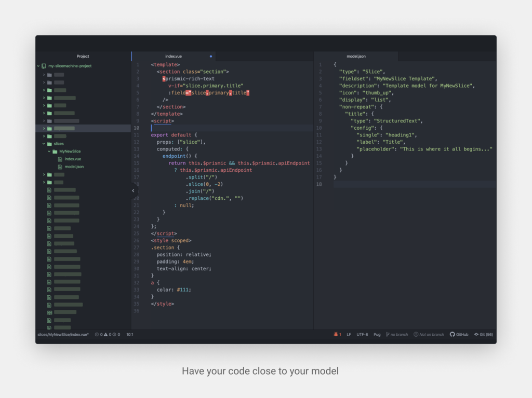Image resolution: width=532 pixels, height=398 pixels.
Task: Switch to the model.json tab
Action: point(356,56)
